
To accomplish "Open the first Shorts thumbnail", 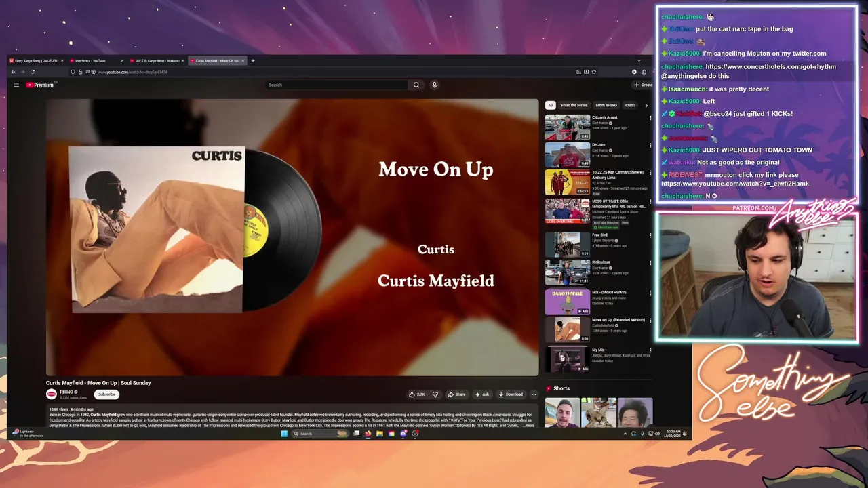I will tap(562, 413).
